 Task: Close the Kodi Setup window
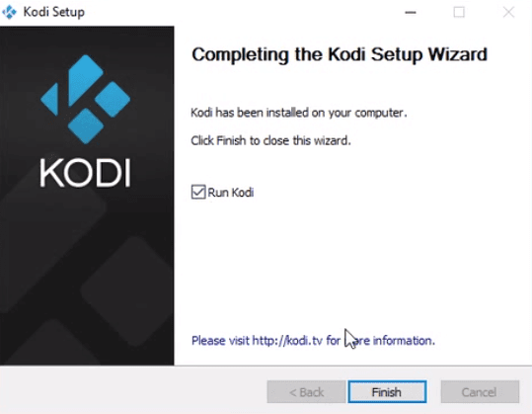[508, 12]
